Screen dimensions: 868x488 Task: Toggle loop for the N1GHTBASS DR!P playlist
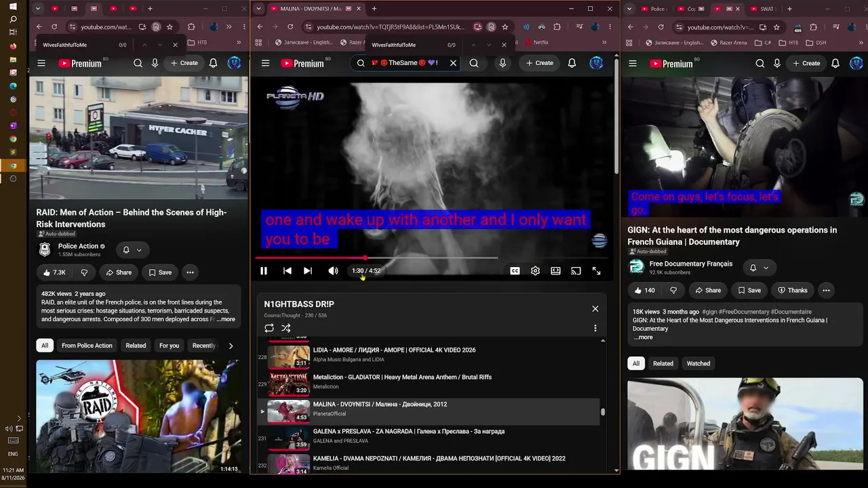tap(269, 328)
